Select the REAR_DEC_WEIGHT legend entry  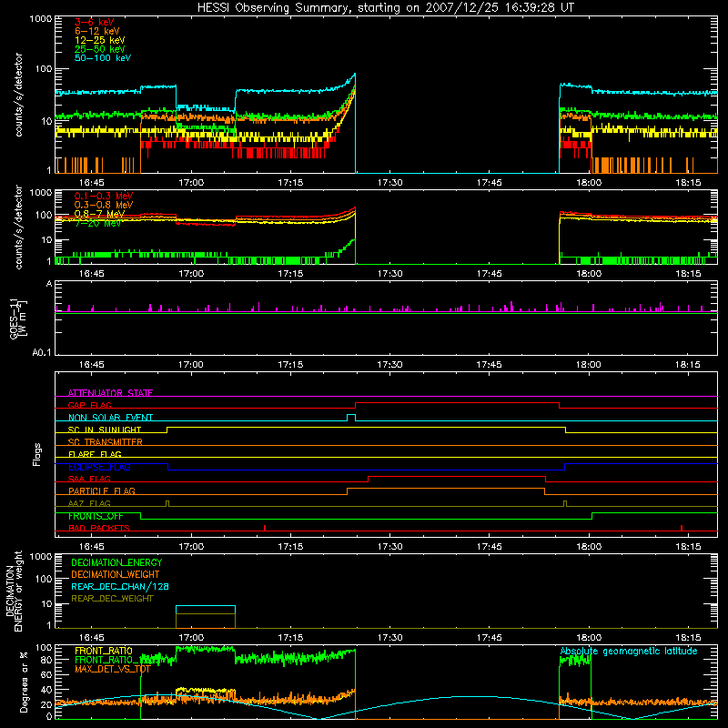112,599
